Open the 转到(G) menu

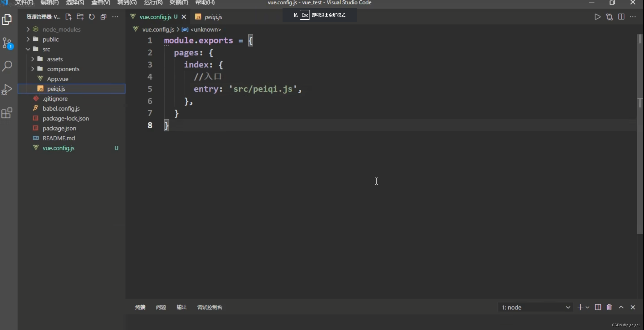point(127,3)
